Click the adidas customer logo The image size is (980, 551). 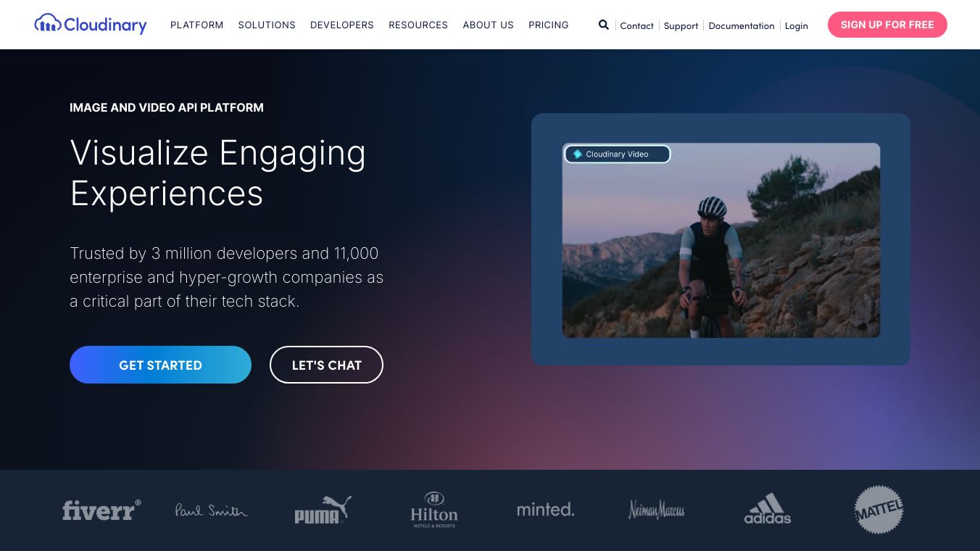(x=768, y=509)
